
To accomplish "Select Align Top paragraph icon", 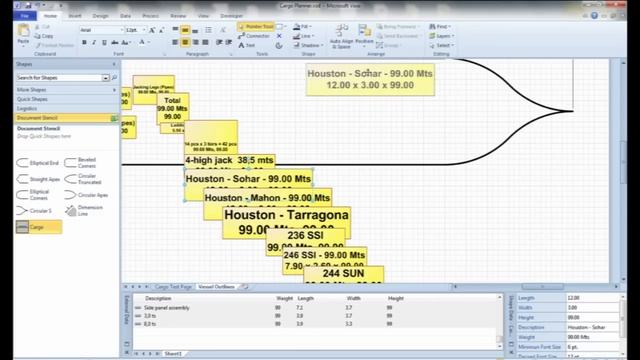I will point(175,30).
